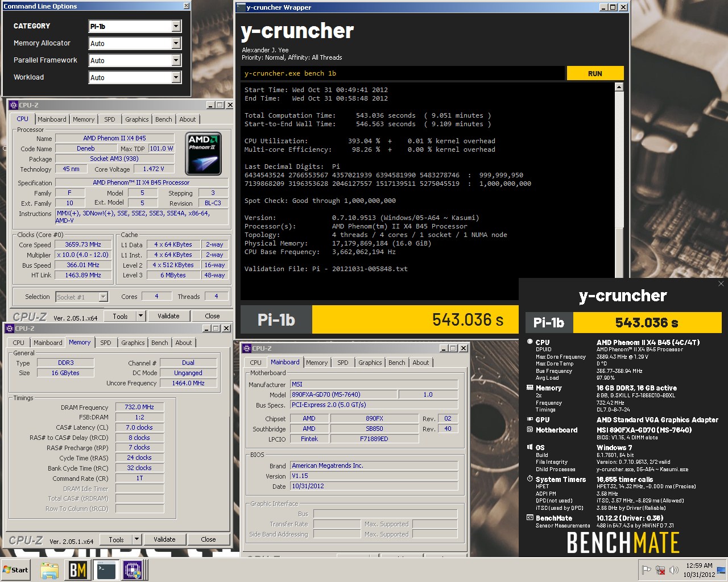Open Tools dropdown arrow in Memory CPU-Z window
The image size is (728, 582).
click(137, 539)
